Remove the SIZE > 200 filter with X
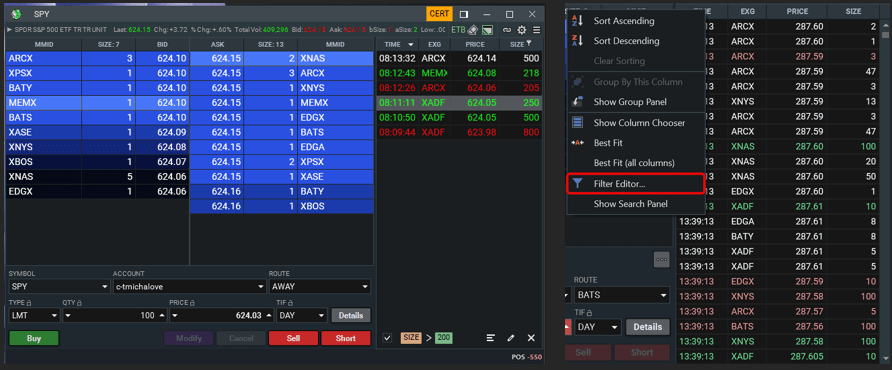This screenshot has height=370, width=892. 531,338
